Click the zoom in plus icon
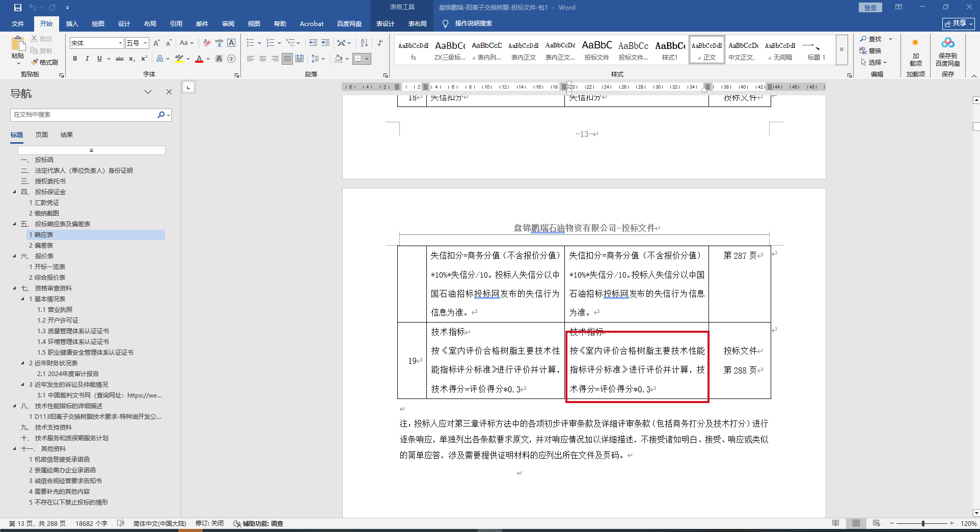 pos(951,523)
